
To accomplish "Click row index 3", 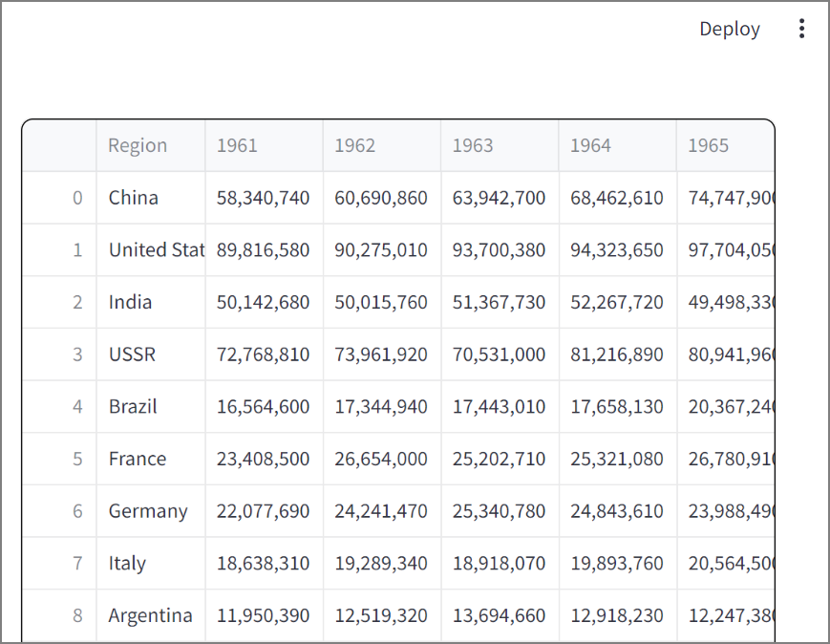I will pos(59,354).
